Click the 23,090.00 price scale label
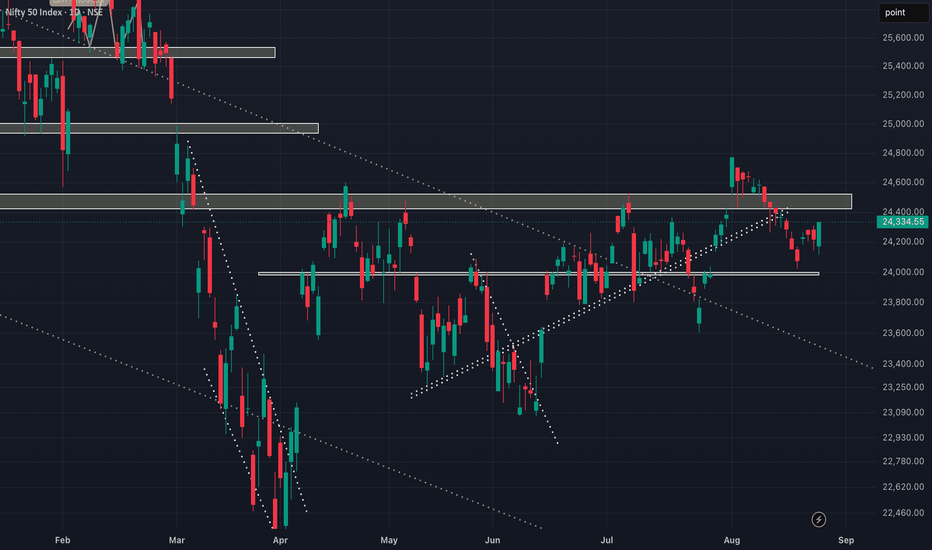Screen dimensions: 932x550 903,412
